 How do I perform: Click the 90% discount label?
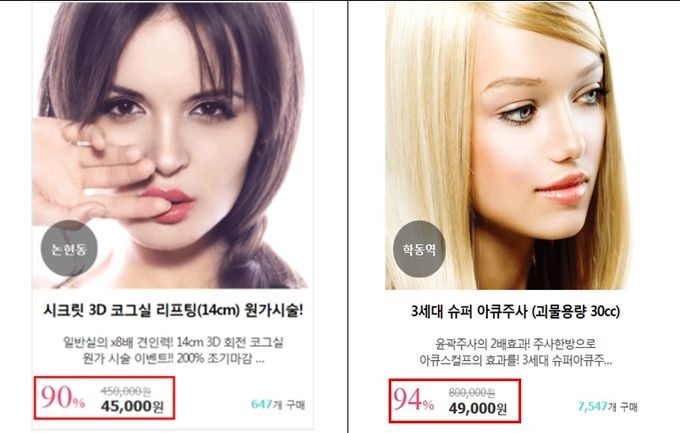tap(63, 397)
